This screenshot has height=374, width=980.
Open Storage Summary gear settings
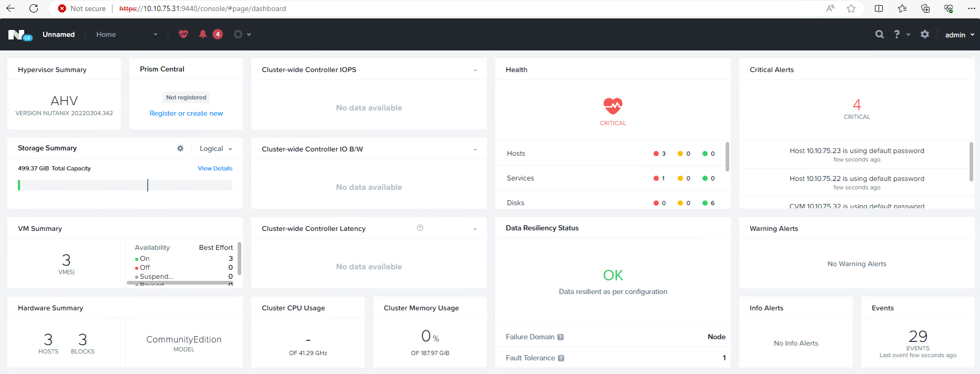coord(180,148)
